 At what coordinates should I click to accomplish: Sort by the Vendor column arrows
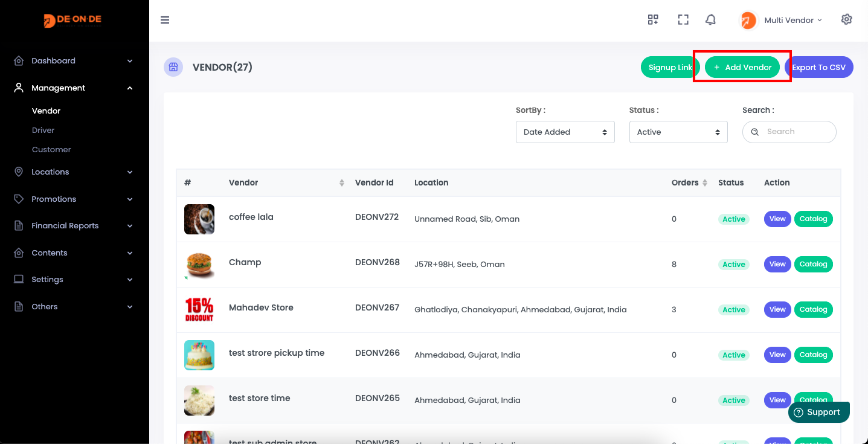pos(342,183)
